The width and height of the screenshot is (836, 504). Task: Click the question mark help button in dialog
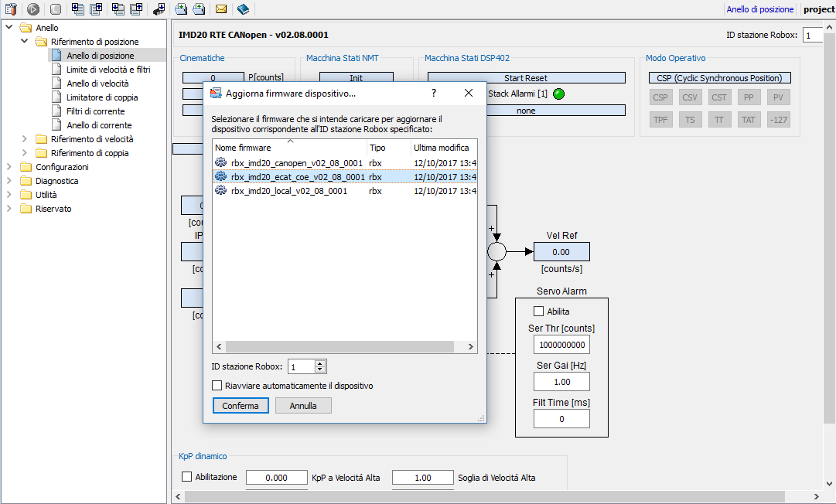coord(434,94)
